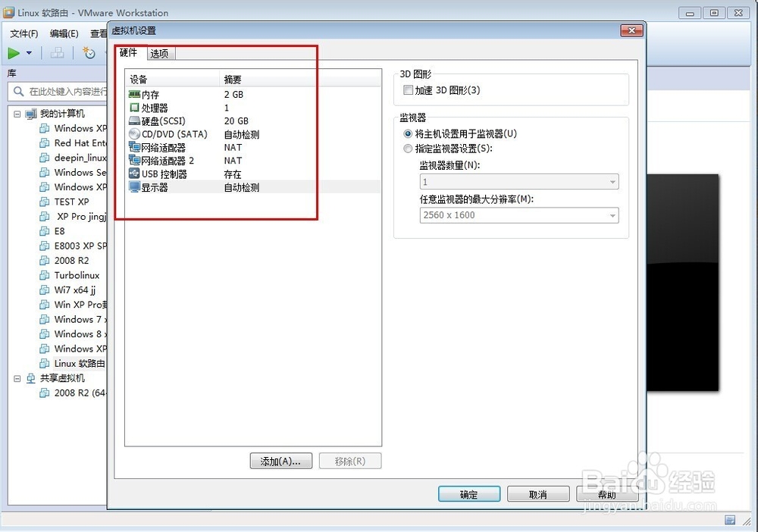Enable the 加速 3D 图形 checkbox
Screen dimensions: 758x532
tap(408, 90)
